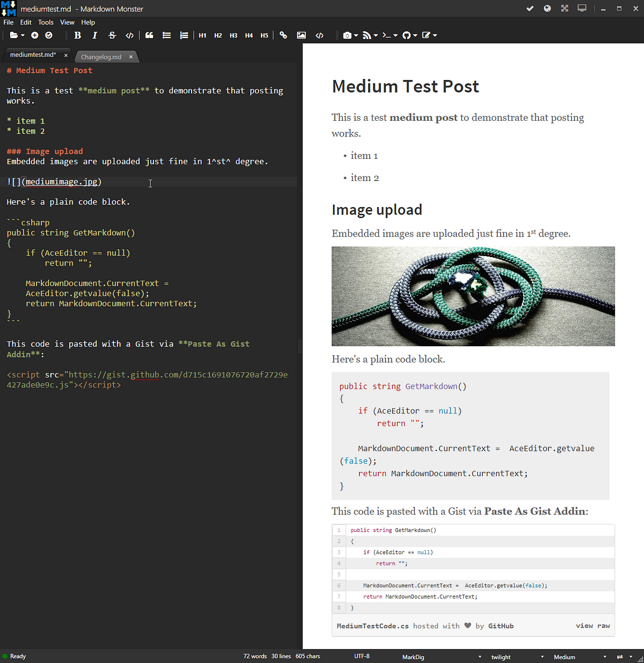Click the Ready status indicator
644x663 pixels.
point(14,657)
